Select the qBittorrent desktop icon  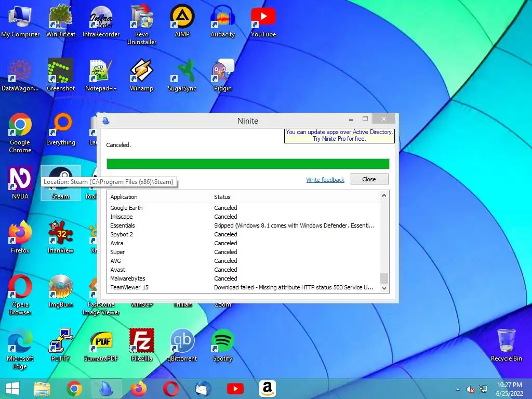[182, 345]
